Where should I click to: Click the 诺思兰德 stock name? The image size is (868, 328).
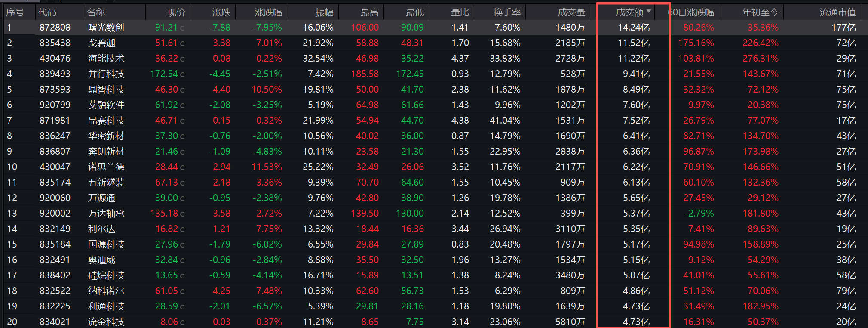pos(106,167)
